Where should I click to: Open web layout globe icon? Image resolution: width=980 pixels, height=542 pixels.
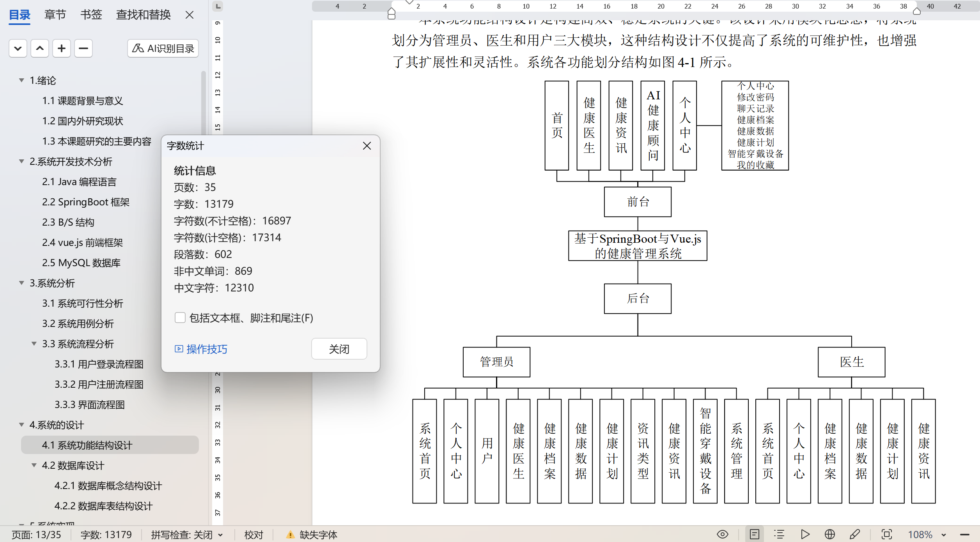(830, 534)
